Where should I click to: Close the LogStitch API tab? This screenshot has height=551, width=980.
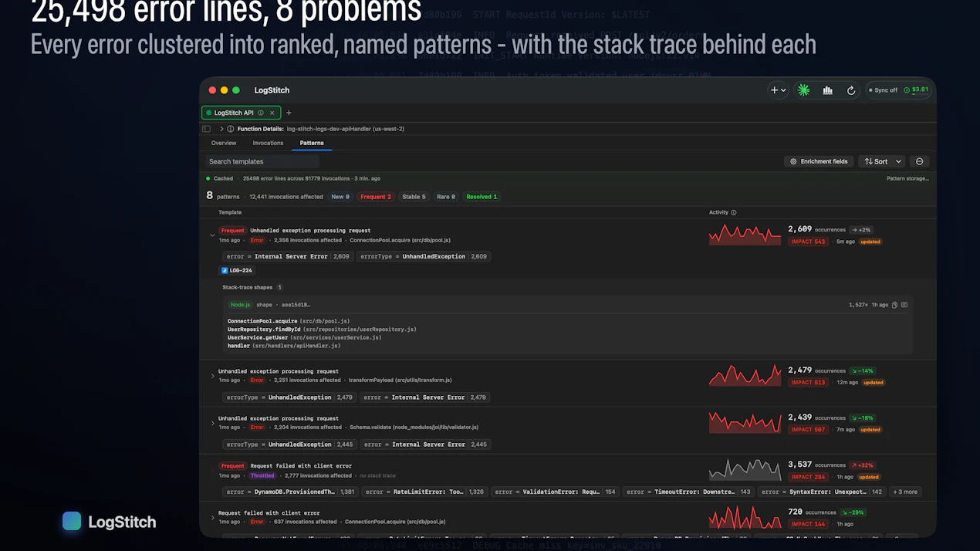pos(272,113)
